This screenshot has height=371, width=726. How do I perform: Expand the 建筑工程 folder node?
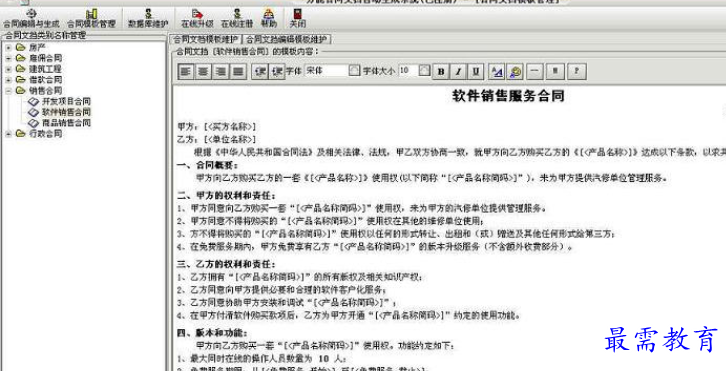click(8, 69)
